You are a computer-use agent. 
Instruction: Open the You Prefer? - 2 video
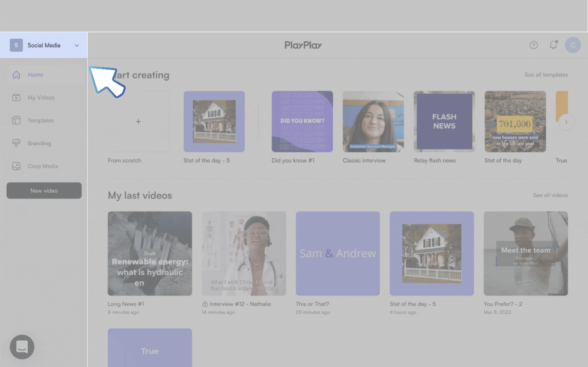pos(526,253)
